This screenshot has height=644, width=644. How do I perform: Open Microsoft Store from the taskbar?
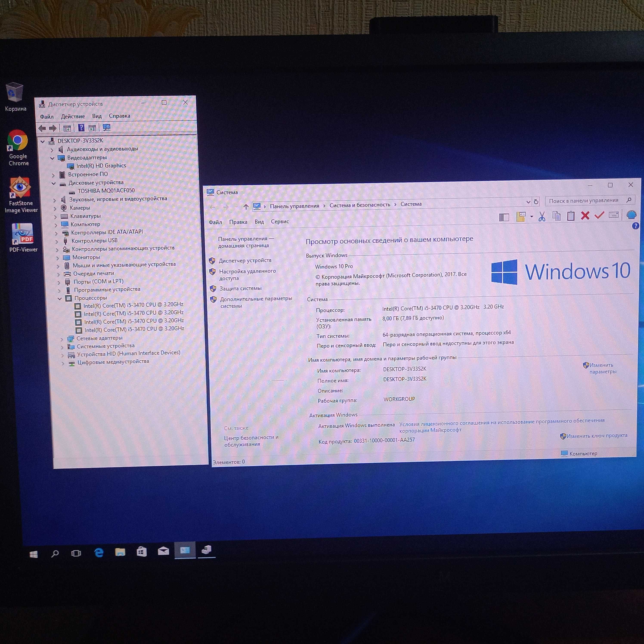[x=142, y=551]
